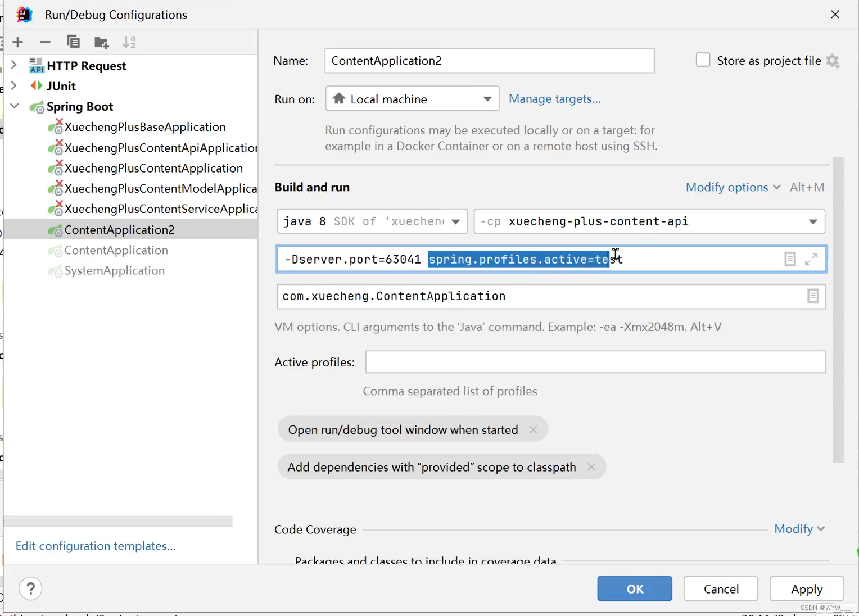This screenshot has width=859, height=616.
Task: Open the Code Coverage Modify menu
Action: pyautogui.click(x=799, y=529)
